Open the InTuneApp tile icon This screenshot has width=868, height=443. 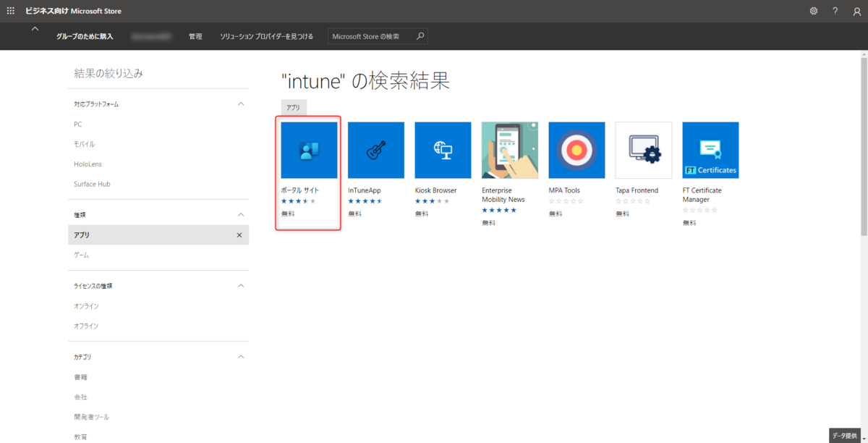pyautogui.click(x=375, y=150)
